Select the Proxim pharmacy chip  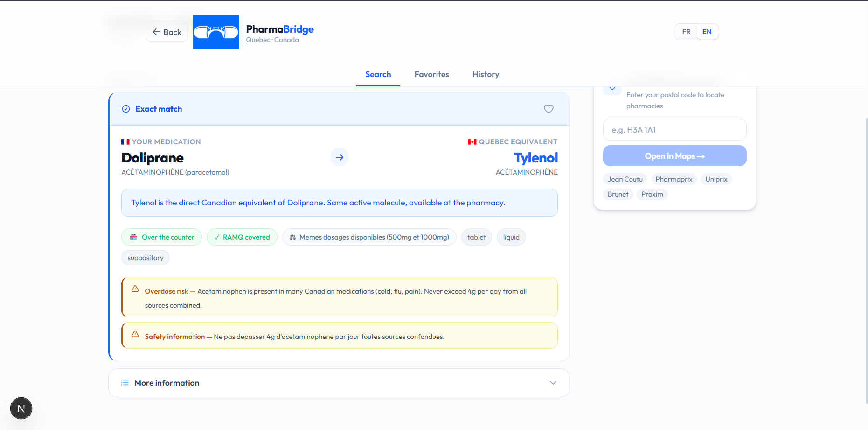pyautogui.click(x=652, y=194)
